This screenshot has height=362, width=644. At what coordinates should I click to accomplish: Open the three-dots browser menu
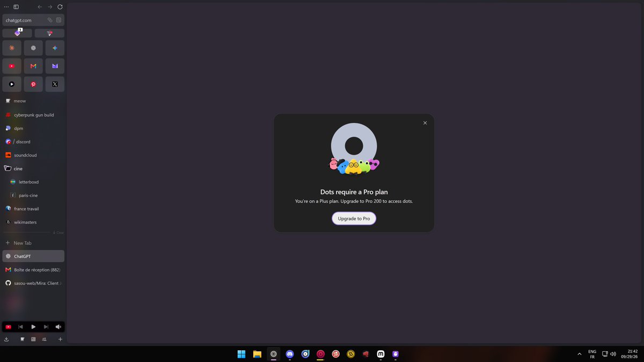click(6, 7)
